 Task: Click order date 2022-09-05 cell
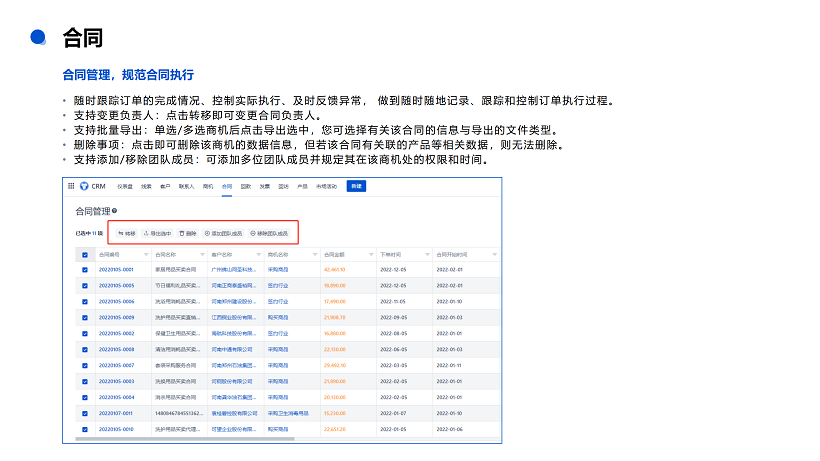[393, 318]
